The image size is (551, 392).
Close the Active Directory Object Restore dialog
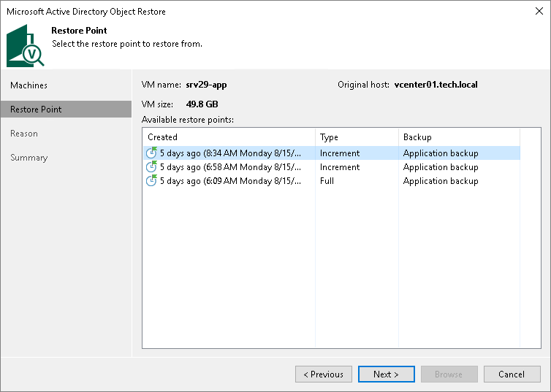point(539,11)
